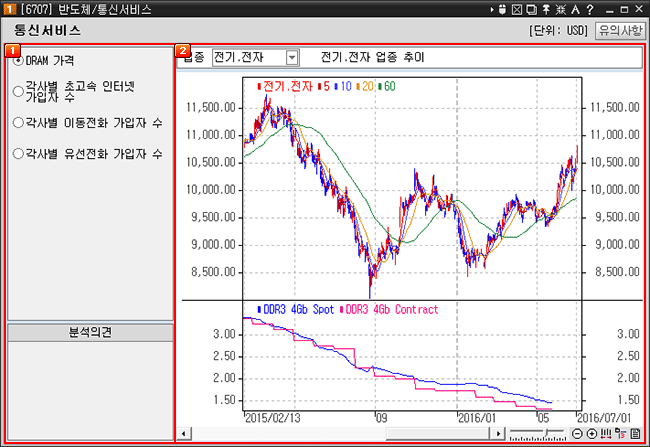Click the 2016/07/01 date label
Image resolution: width=650 pixels, height=447 pixels.
pos(604,418)
